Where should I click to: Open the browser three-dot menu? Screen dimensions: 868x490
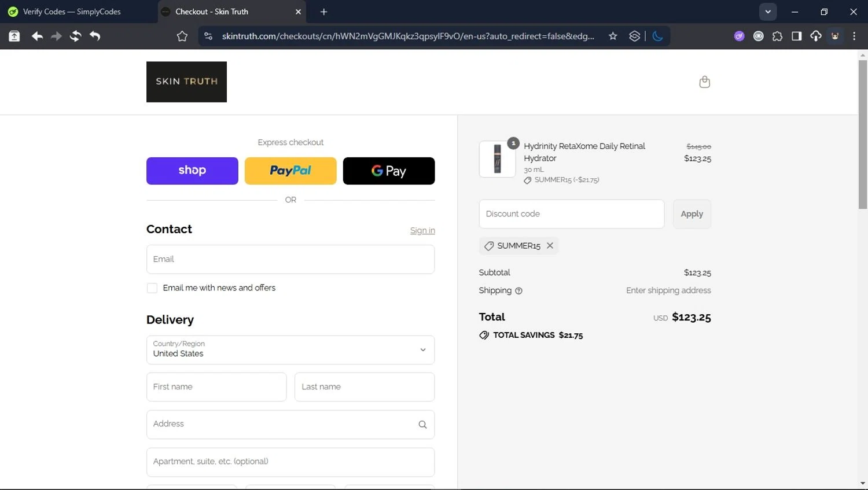(x=854, y=36)
